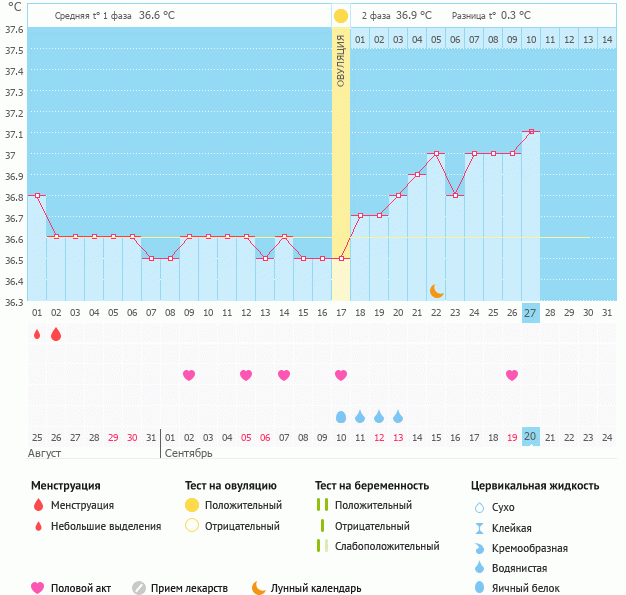Click the egg-white fluid drop on day 17
Image resolution: width=626 pixels, height=595 pixels.
[x=341, y=416]
